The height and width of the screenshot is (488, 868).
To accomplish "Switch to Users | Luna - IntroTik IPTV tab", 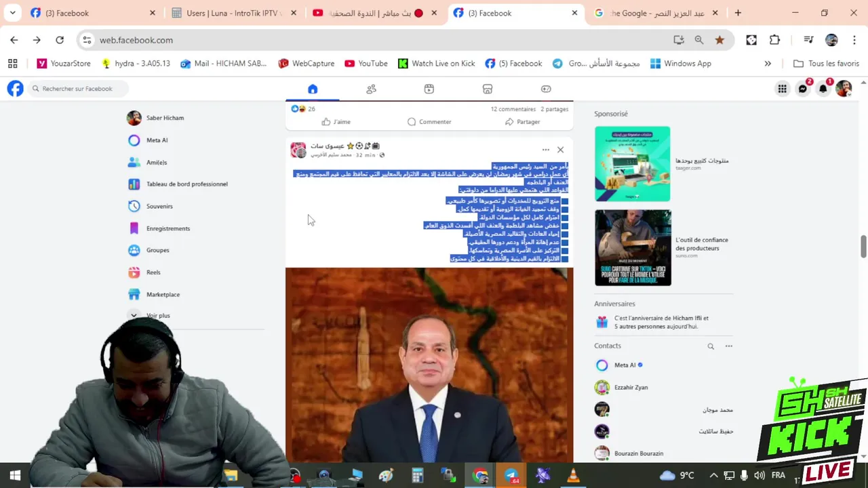I will tap(233, 13).
